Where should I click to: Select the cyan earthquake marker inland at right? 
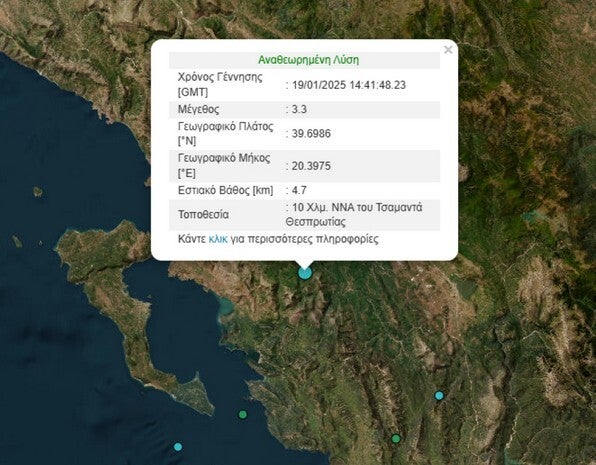439,395
